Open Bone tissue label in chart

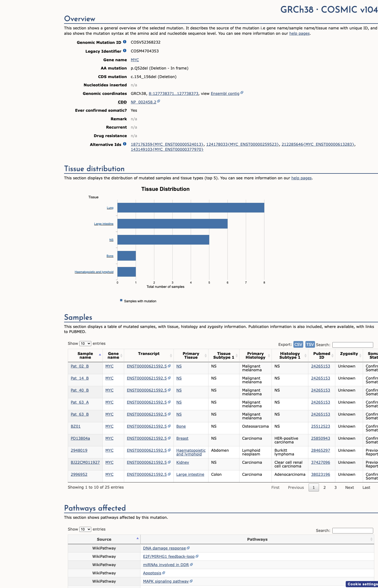point(110,256)
